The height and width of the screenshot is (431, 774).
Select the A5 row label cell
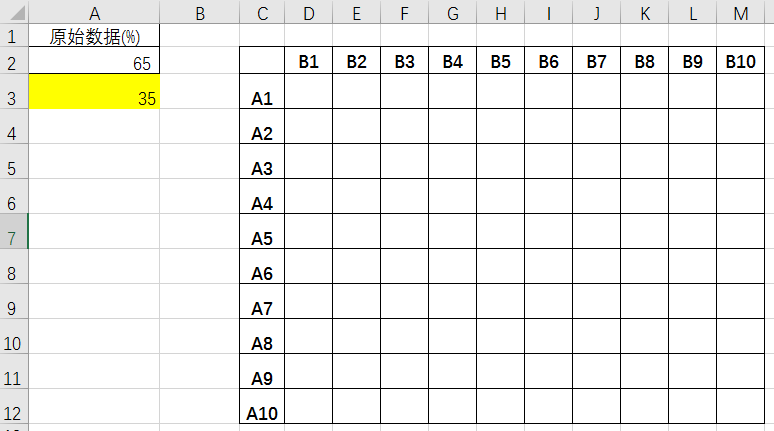pos(262,231)
